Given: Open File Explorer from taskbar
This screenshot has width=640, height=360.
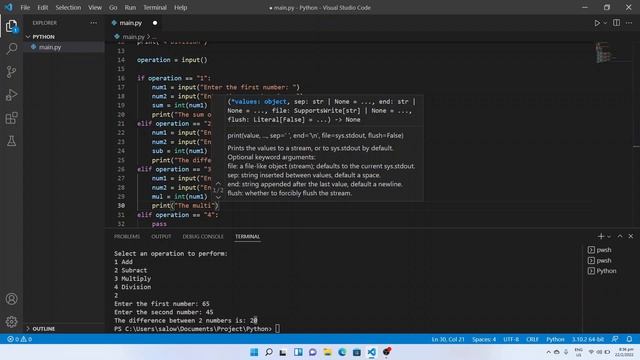Looking at the screenshot, I should click(327, 352).
